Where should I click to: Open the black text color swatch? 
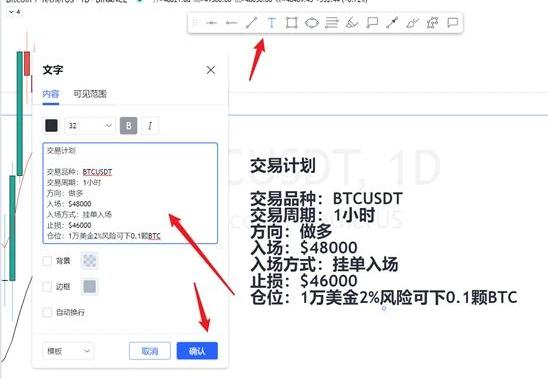(52, 126)
